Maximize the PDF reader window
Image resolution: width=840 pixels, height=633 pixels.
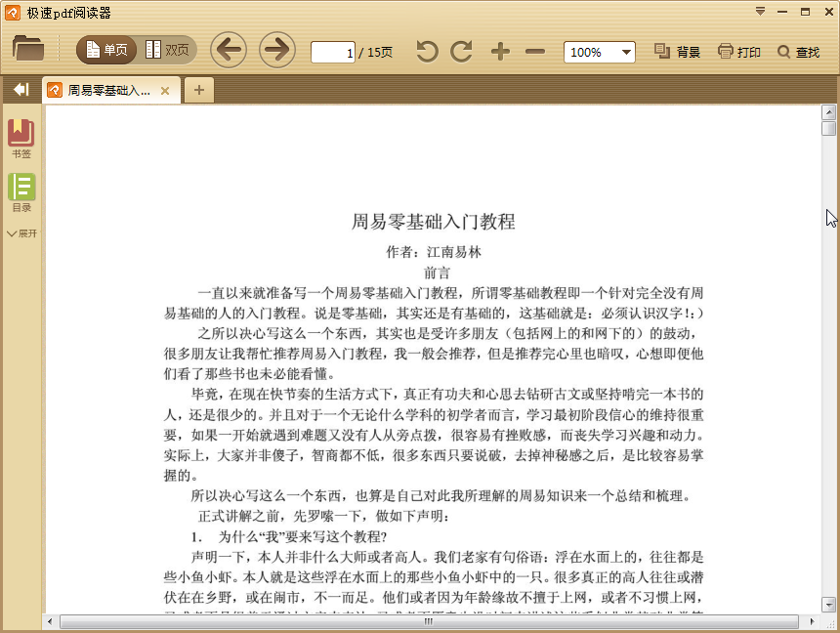tap(805, 12)
